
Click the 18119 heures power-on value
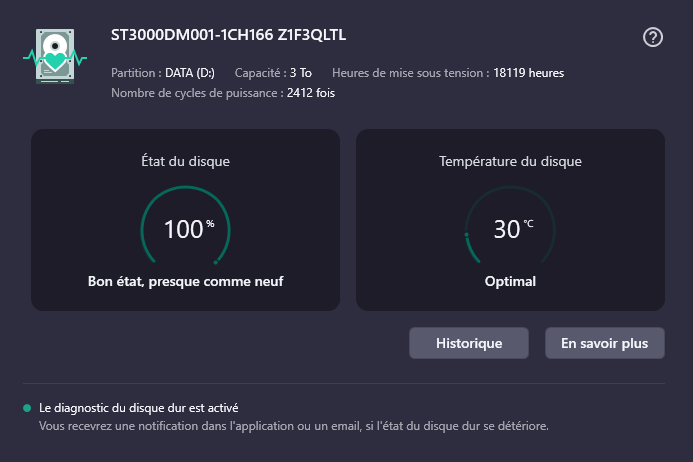(528, 73)
